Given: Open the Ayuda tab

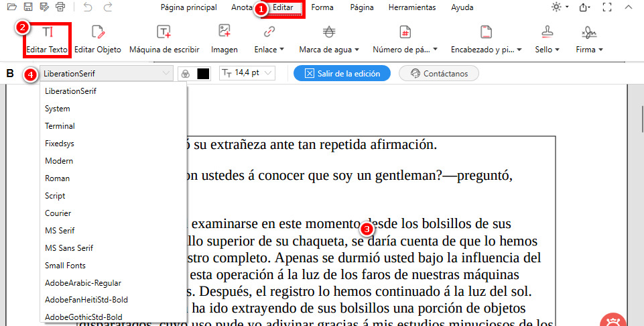Looking at the screenshot, I should [462, 7].
